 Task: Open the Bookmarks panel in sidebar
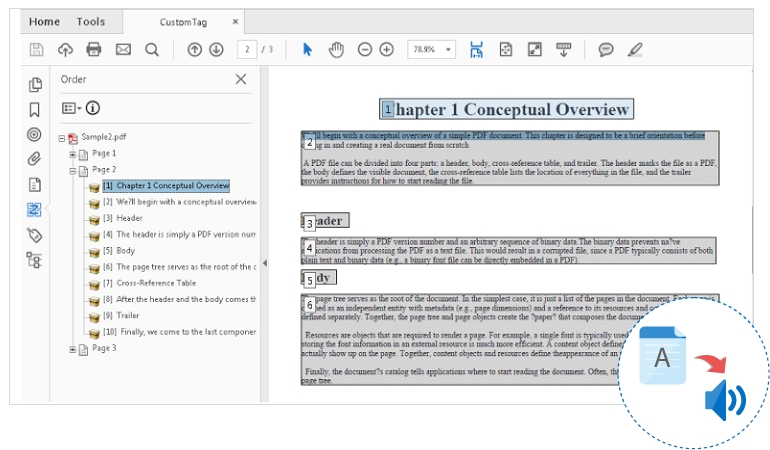coord(35,109)
